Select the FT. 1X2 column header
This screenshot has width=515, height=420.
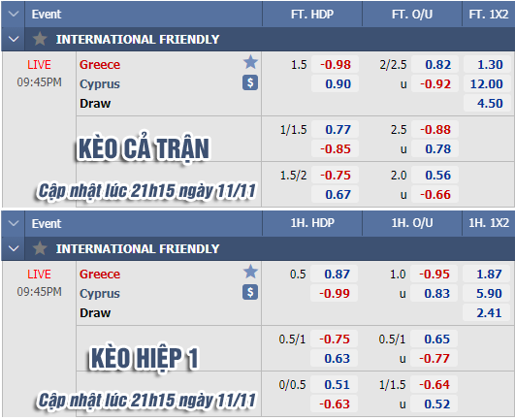(x=489, y=15)
